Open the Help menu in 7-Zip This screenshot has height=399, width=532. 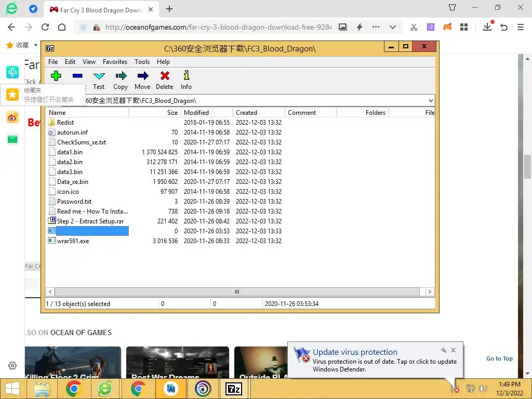pyautogui.click(x=163, y=62)
